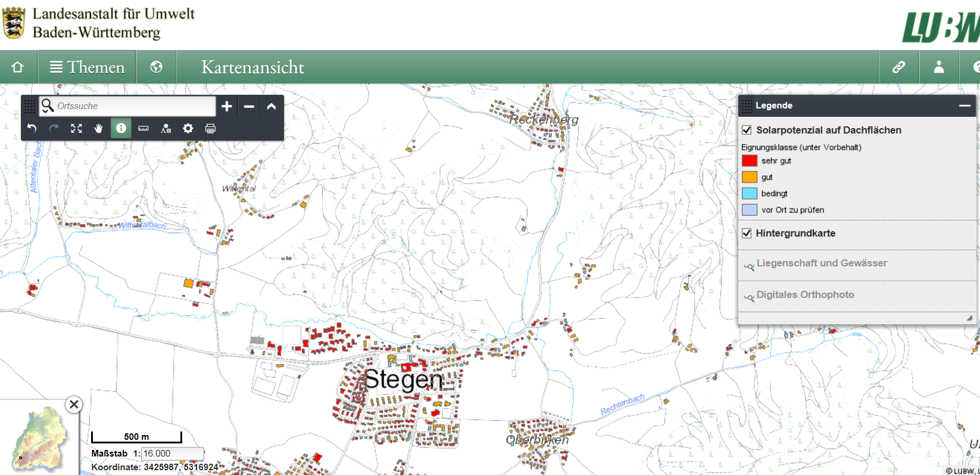Activate the info query tool

pos(121,128)
